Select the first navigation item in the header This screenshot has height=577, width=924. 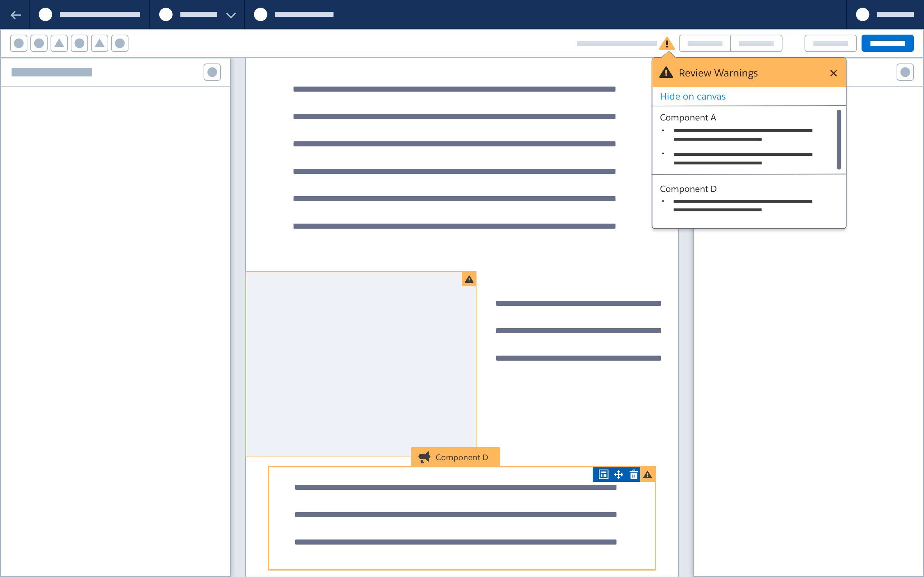(45, 14)
